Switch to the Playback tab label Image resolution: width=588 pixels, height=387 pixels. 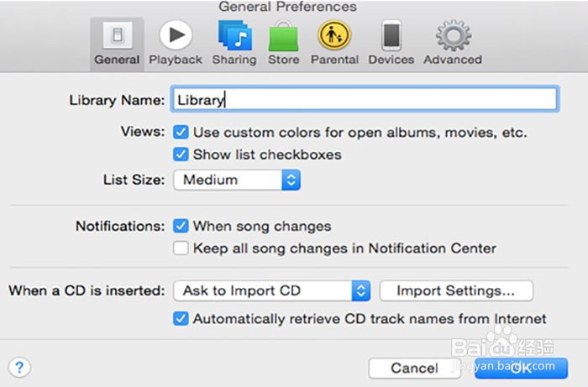tap(176, 60)
